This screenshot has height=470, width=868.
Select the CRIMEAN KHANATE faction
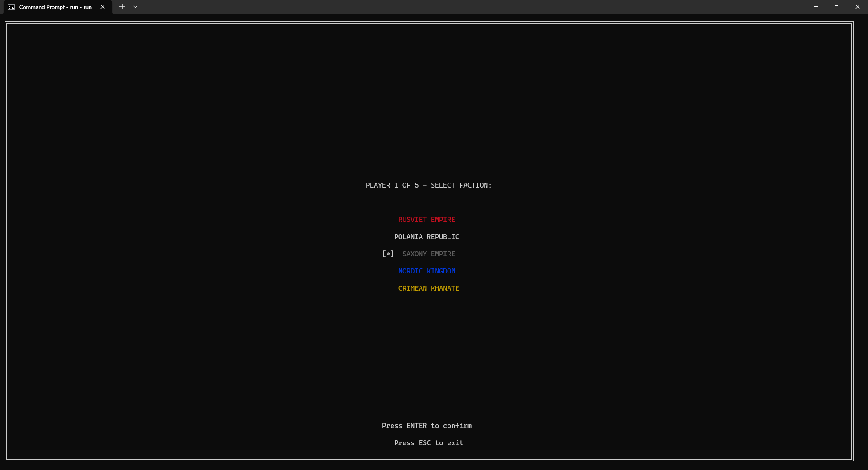pos(429,288)
